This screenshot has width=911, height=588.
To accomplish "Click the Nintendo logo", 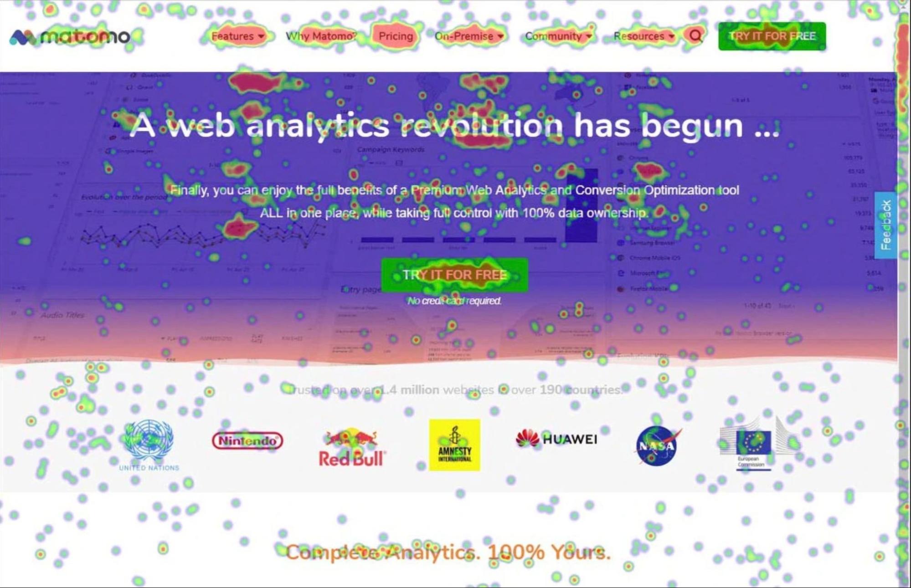I will pyautogui.click(x=247, y=440).
